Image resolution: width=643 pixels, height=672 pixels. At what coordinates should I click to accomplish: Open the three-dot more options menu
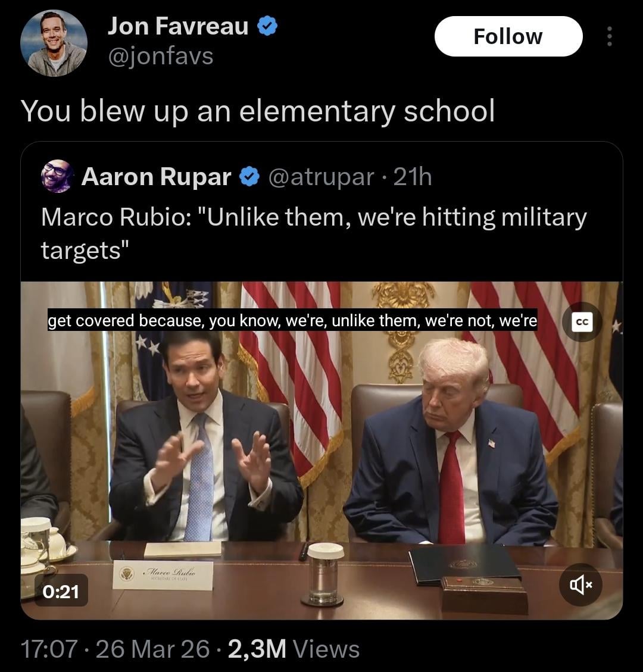[608, 37]
